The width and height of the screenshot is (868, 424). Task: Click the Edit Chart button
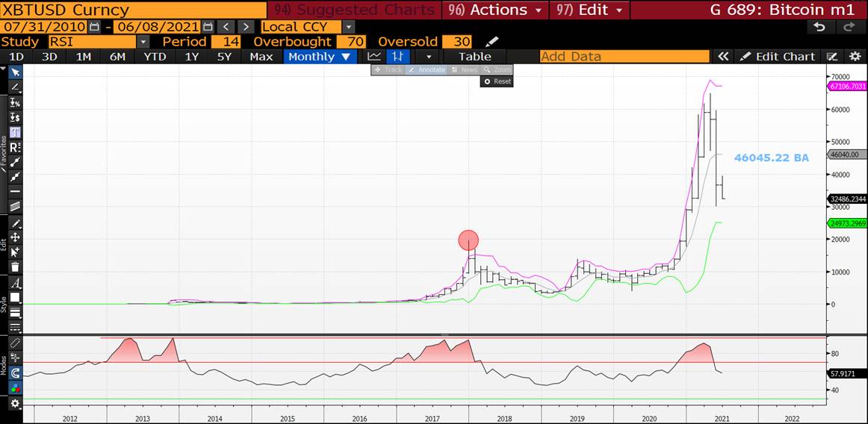click(778, 57)
